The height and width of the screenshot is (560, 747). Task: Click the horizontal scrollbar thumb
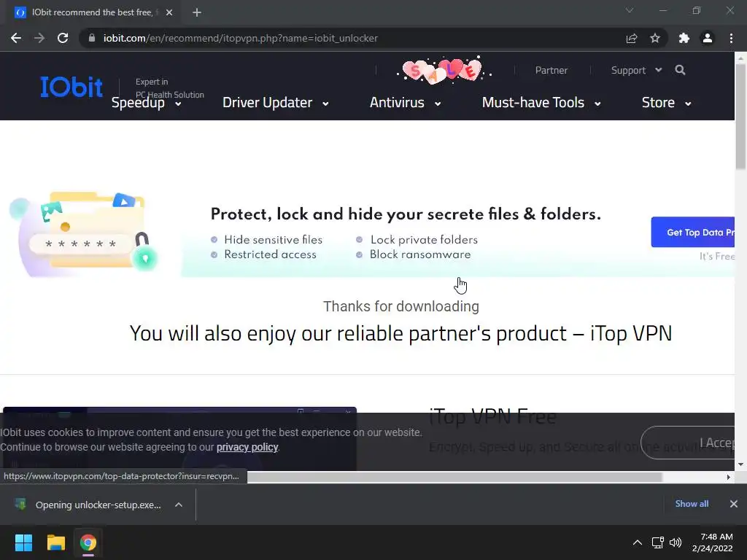pos(454,477)
